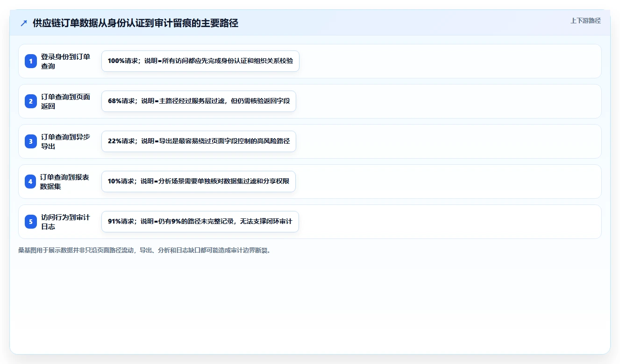620x364 pixels.
Task: Click step badge number 4
Action: coord(30,182)
